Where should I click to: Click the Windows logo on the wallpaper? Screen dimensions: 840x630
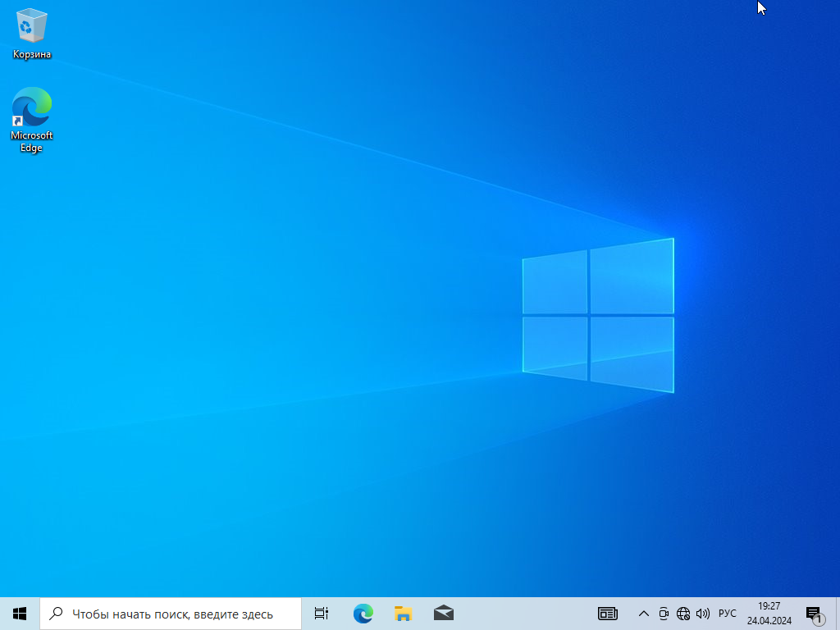pos(598,315)
